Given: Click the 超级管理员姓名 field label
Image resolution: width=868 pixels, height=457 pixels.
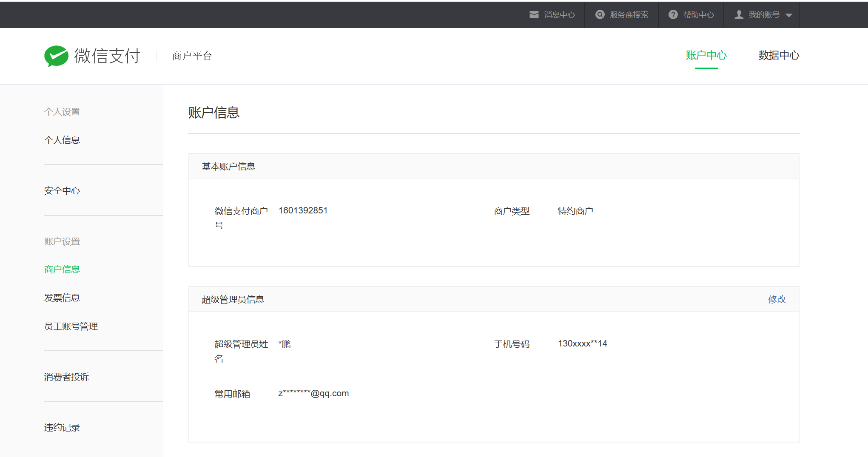Looking at the screenshot, I should (241, 351).
